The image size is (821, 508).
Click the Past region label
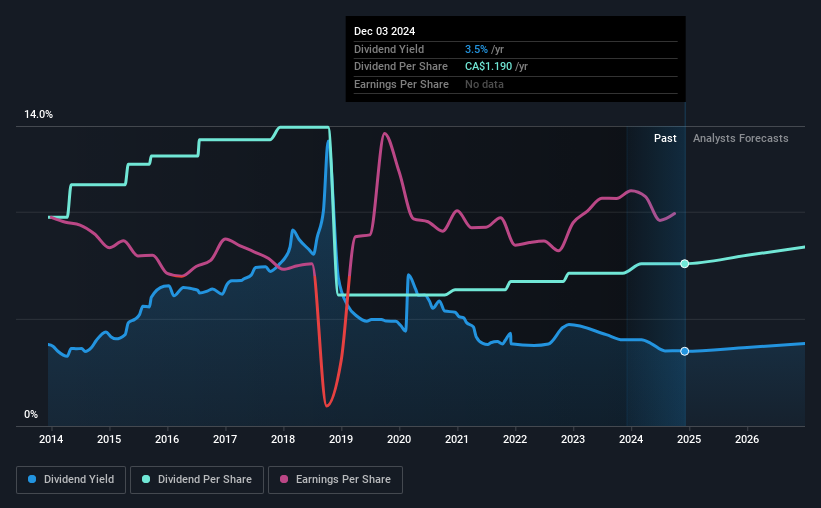[665, 138]
